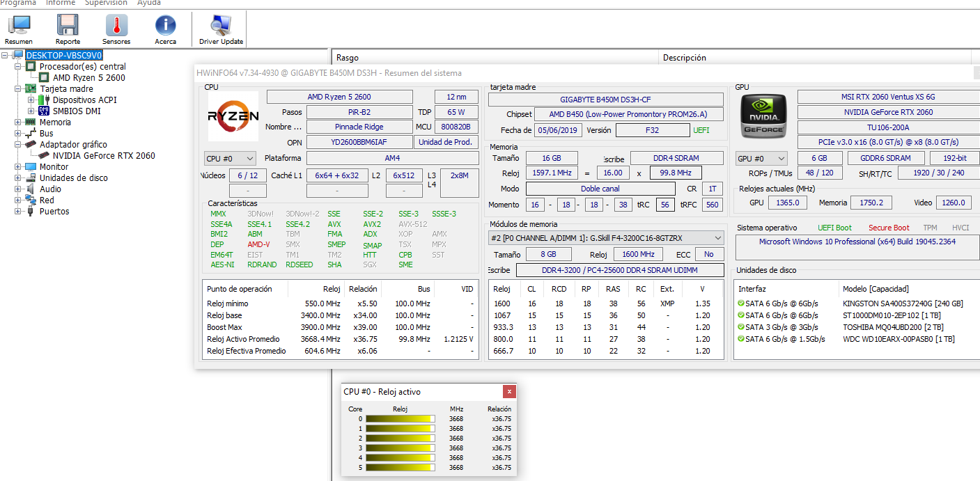Viewport: 980px width, 481px height.
Task: Open the Informe menu
Action: coord(61,3)
